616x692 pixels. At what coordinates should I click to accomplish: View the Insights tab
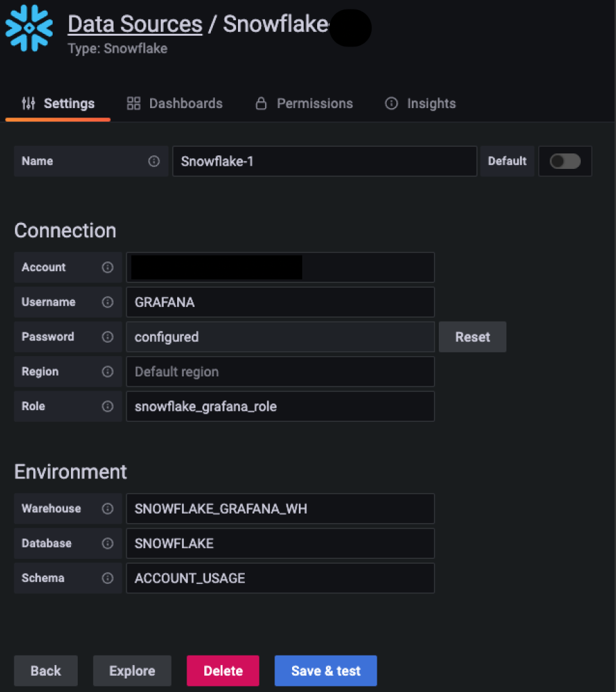tap(420, 103)
